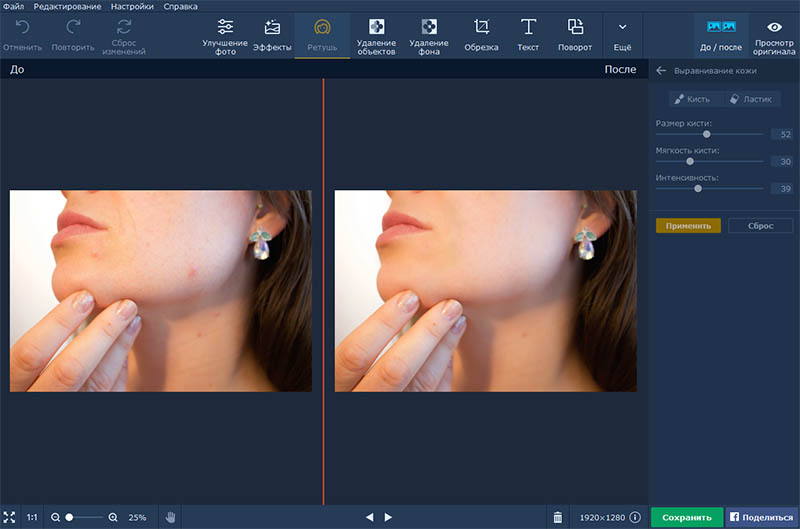Click the trash delete icon
This screenshot has width=800, height=529.
[558, 517]
